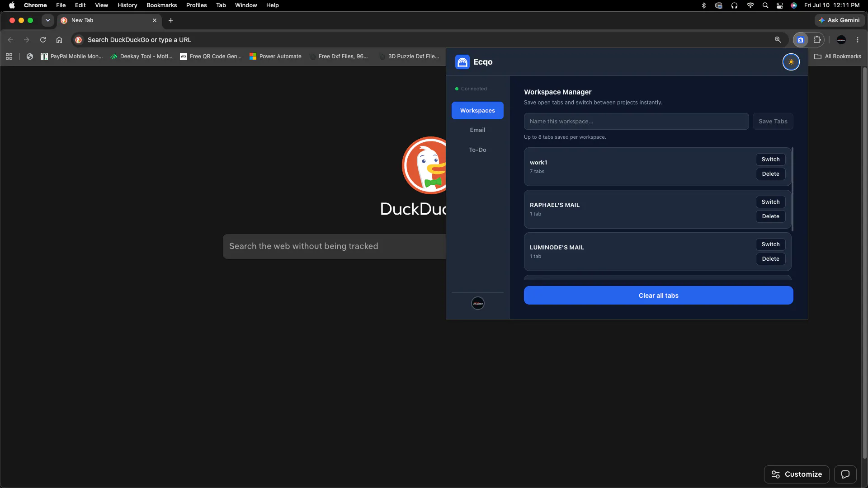Go to the home page via the house icon
Image resolution: width=868 pixels, height=488 pixels.
click(x=59, y=40)
